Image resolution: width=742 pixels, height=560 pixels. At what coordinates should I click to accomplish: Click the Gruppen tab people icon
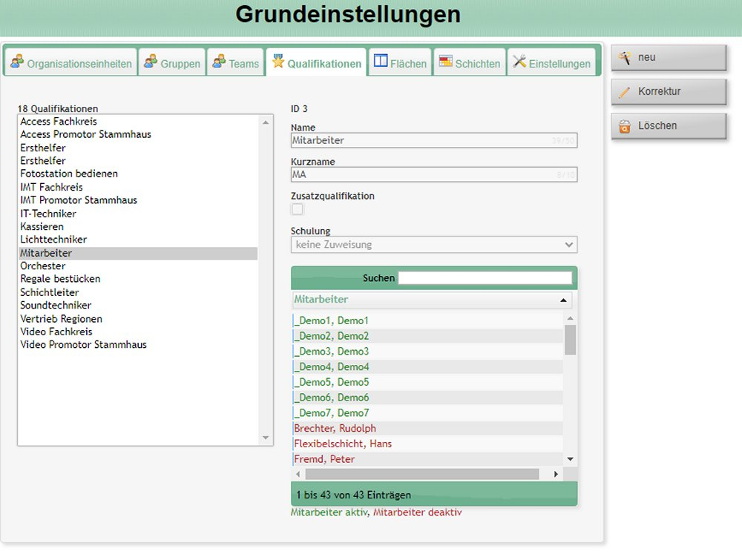151,61
